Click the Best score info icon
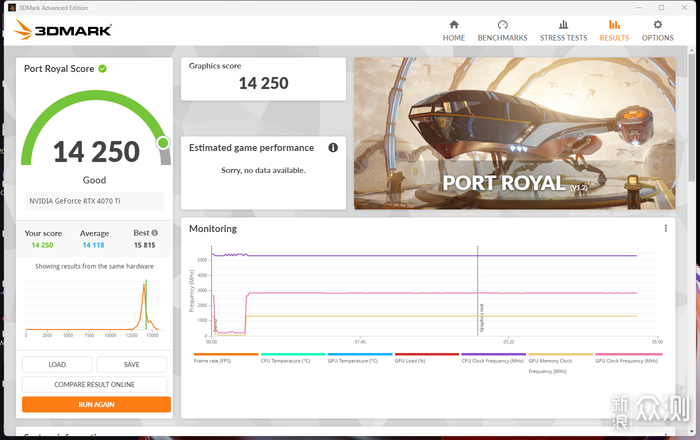700x440 pixels. 154,233
